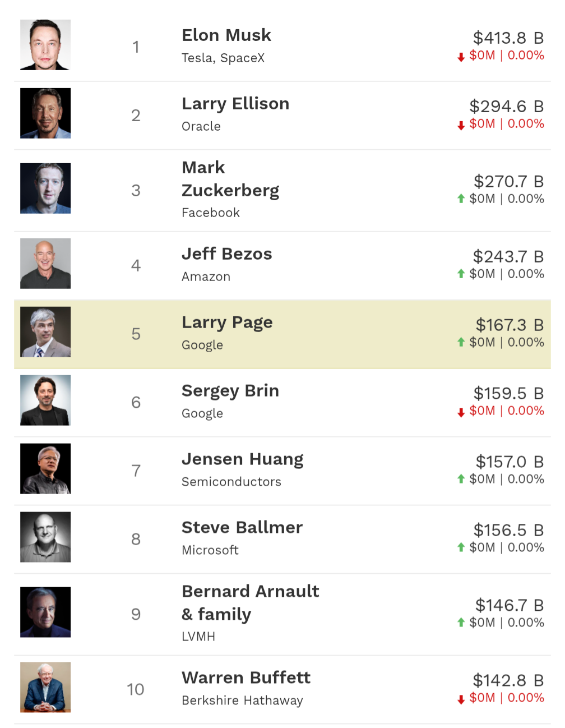Select the Steve Ballmer name
Viewport: 565px width, 728px height.
242,528
